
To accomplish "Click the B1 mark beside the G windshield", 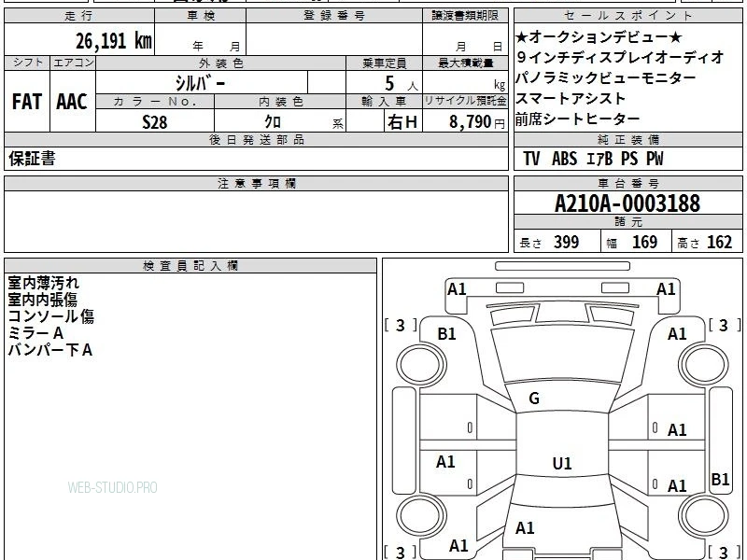I will tap(447, 334).
